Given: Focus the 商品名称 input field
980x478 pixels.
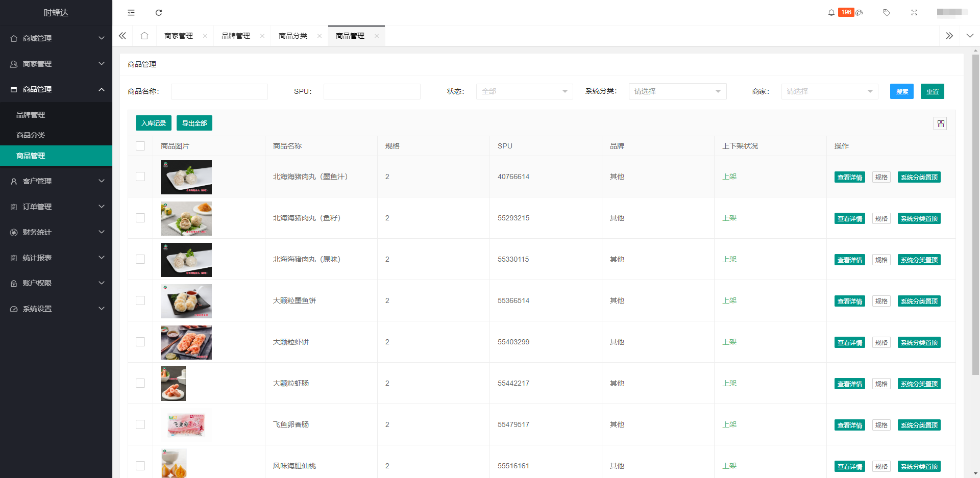Looking at the screenshot, I should point(219,91).
